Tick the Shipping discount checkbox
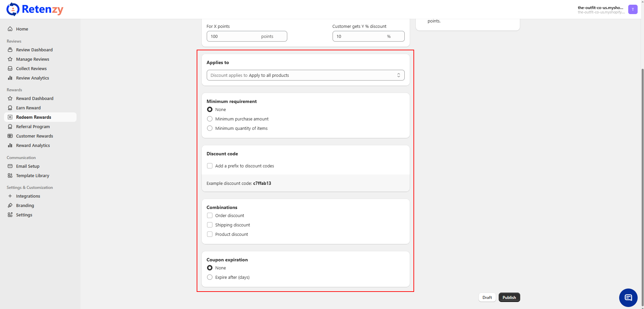The width and height of the screenshot is (644, 309). click(210, 225)
